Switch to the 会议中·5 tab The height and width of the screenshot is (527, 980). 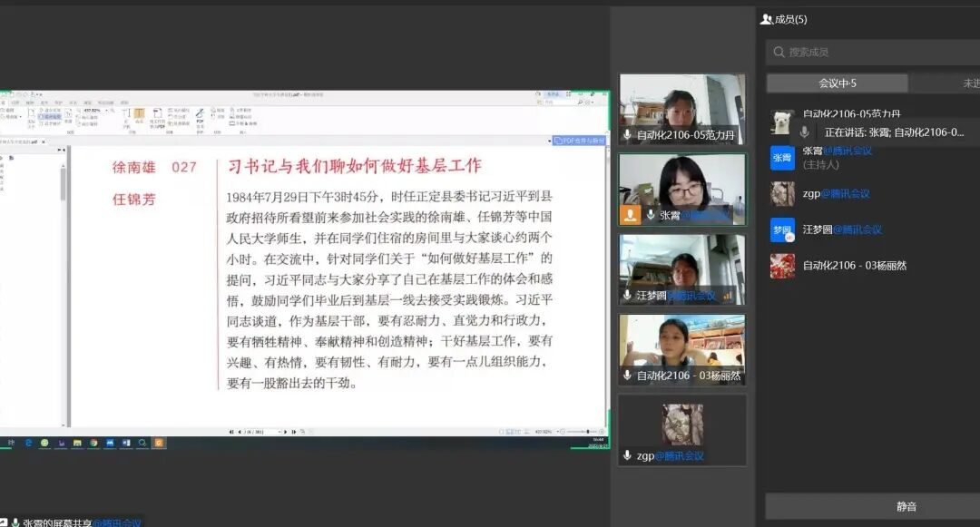[x=837, y=83]
